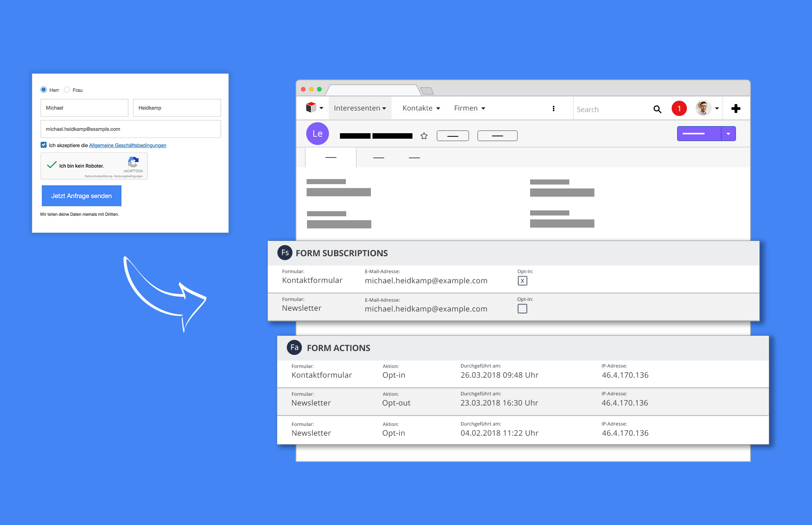Open the Allgemeine Geschäftsbedingungen link

pos(127,145)
